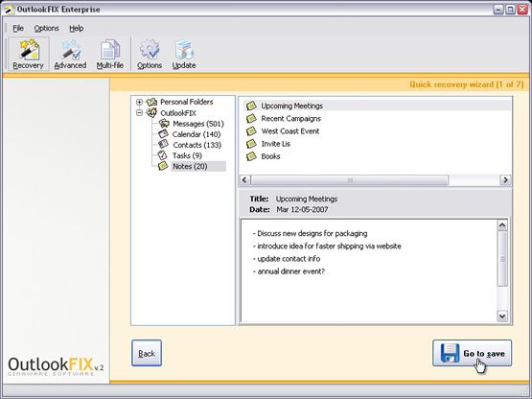
Task: Click the OutlookFIX root folder icon
Action: [x=151, y=112]
